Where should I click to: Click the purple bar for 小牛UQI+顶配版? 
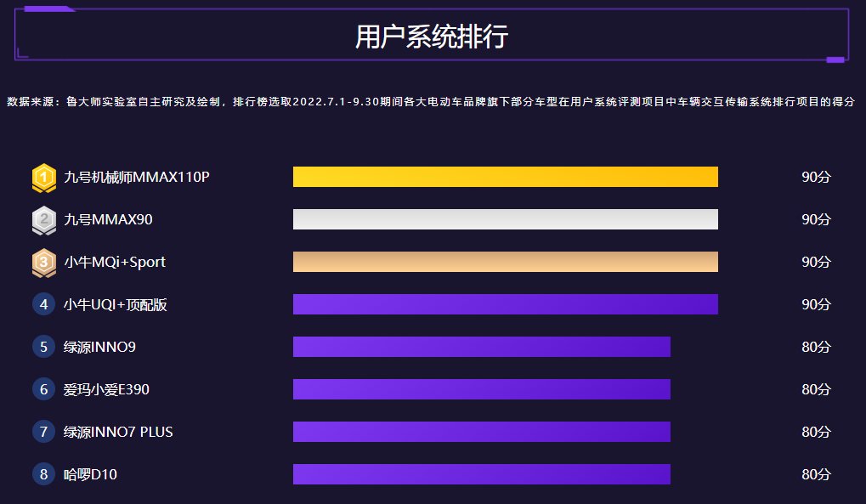(x=506, y=304)
